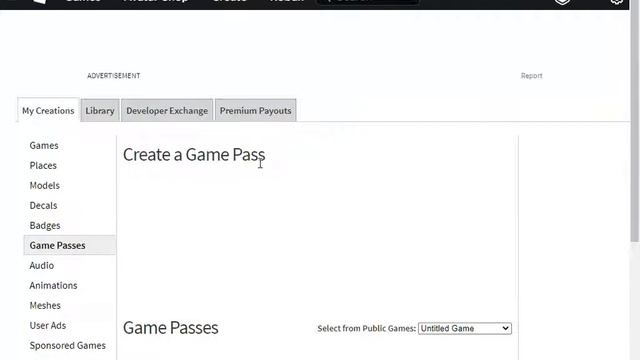Open Audio in the sidebar
Image resolution: width=640 pixels, height=360 pixels.
tap(42, 265)
